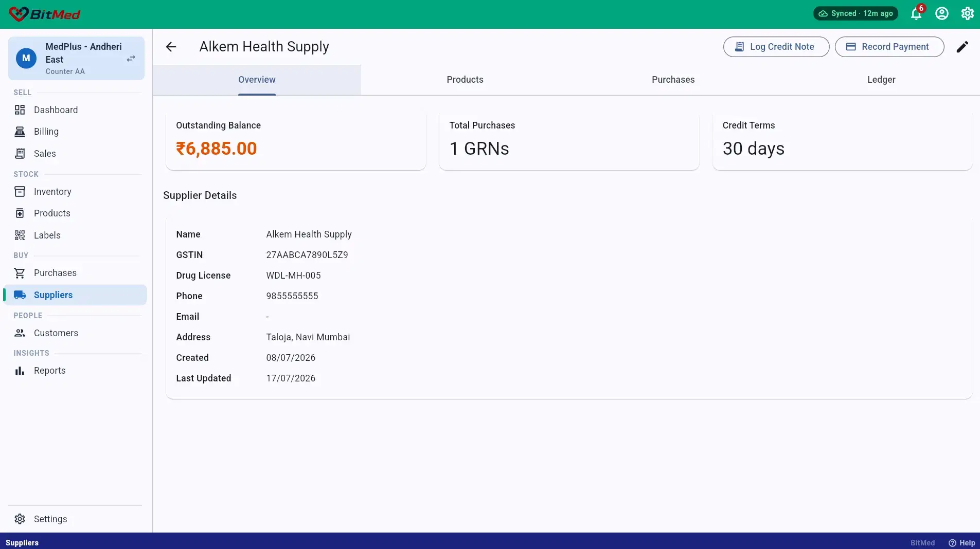
Task: Open Settings at the sidebar bottom
Action: [75, 519]
